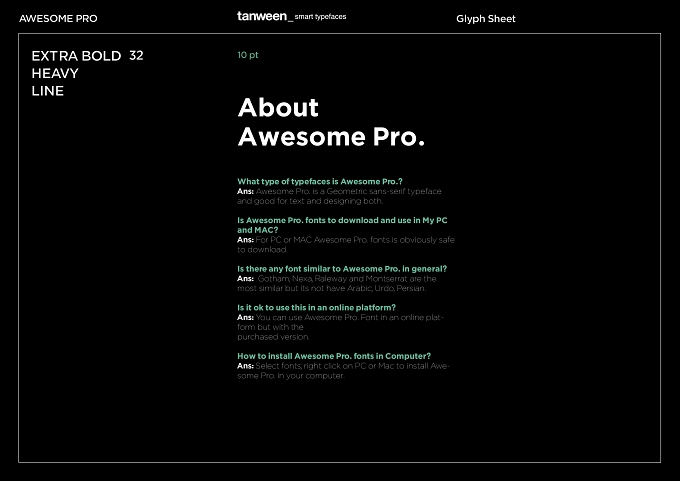This screenshot has height=481, width=680.
Task: Click the answer saying fonts obviously safe to download
Action: 346,245
